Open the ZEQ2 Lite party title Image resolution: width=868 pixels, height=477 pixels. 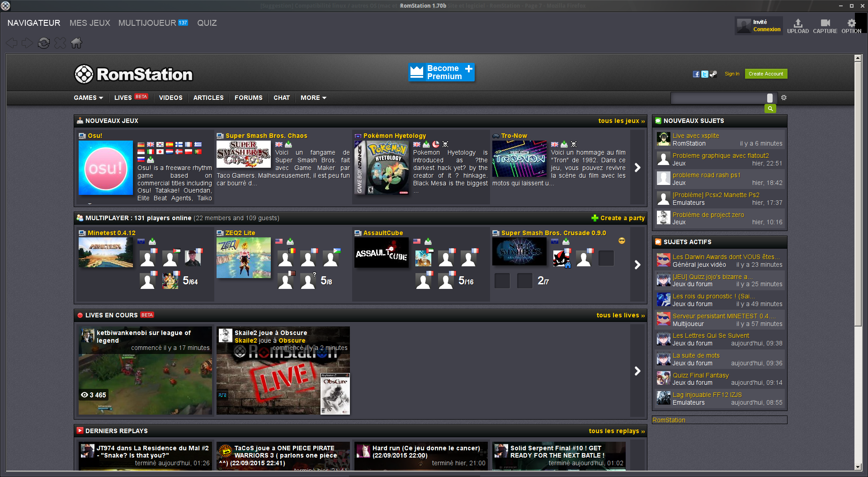click(241, 233)
